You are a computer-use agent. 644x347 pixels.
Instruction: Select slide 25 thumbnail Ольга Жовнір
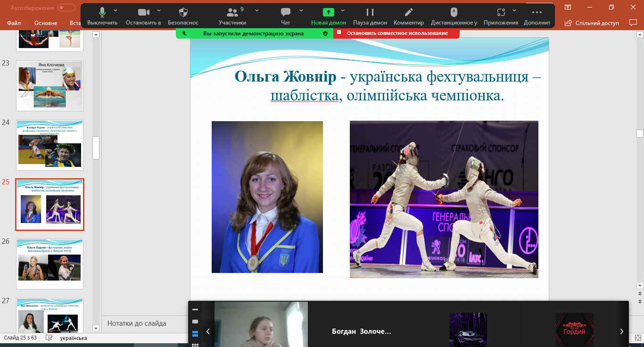click(50, 205)
